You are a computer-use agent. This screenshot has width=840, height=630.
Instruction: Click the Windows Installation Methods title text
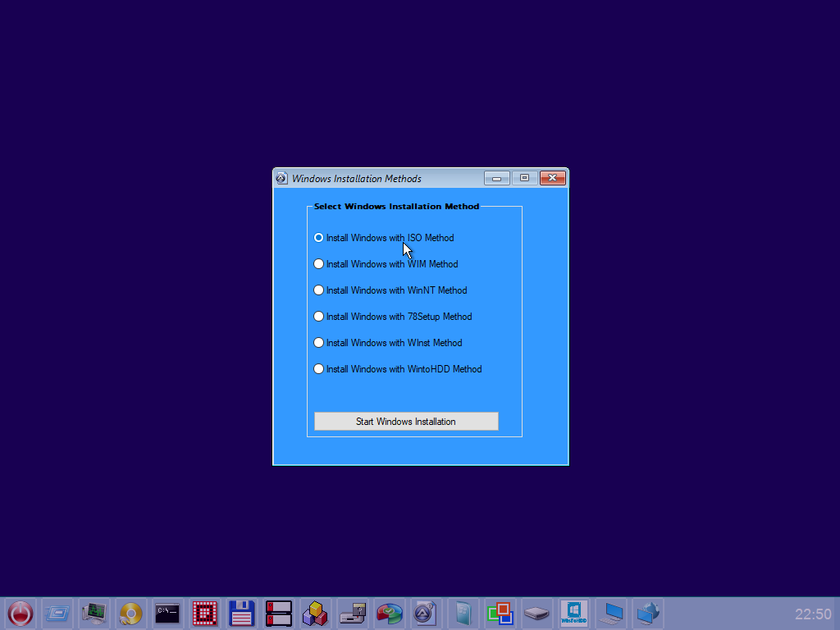coord(356,178)
